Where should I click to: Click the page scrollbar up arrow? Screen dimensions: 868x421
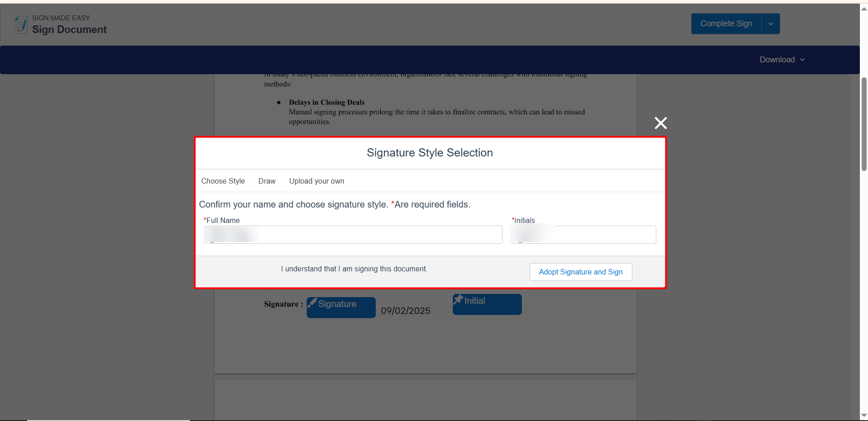pyautogui.click(x=864, y=9)
